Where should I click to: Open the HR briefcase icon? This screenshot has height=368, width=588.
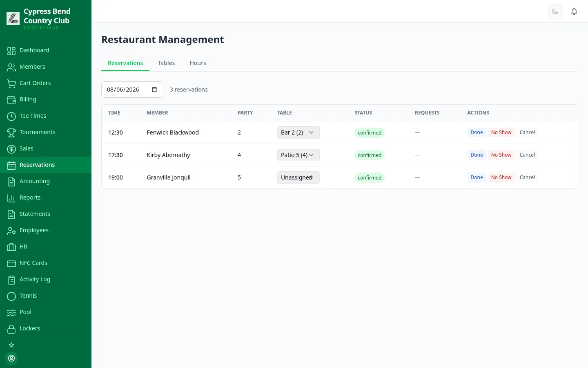tap(11, 247)
